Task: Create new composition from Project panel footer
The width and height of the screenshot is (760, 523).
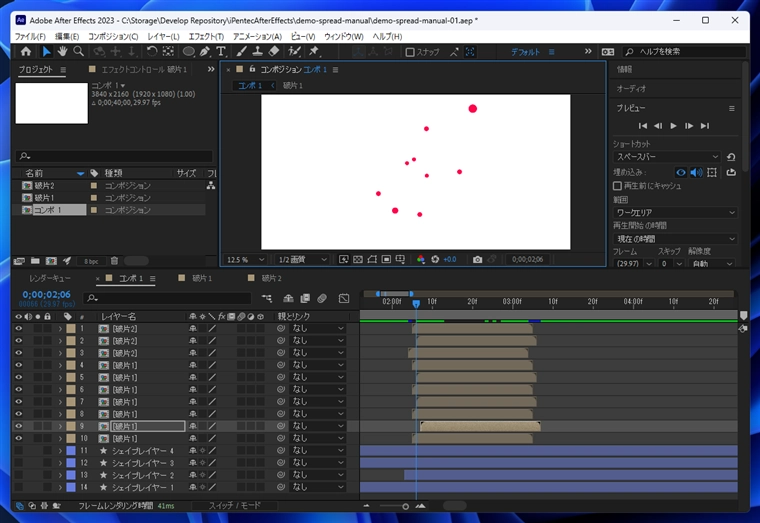Action: (51, 261)
